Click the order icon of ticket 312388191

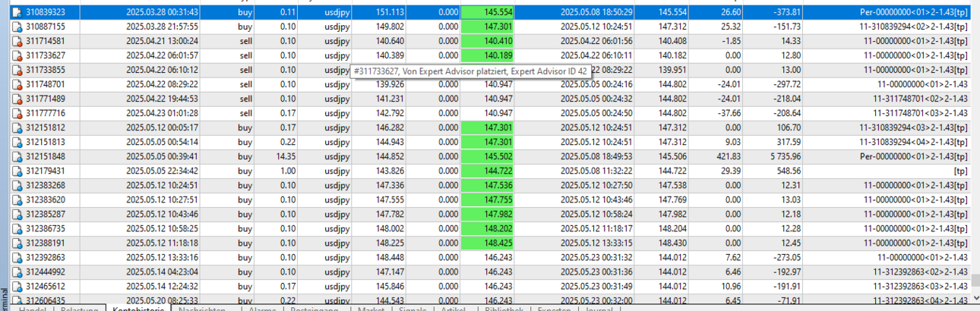(16, 243)
